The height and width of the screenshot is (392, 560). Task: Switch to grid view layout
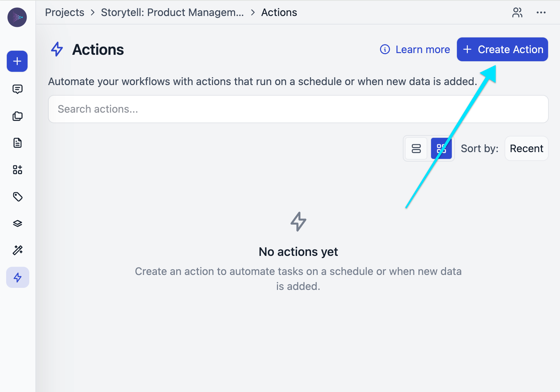(441, 149)
